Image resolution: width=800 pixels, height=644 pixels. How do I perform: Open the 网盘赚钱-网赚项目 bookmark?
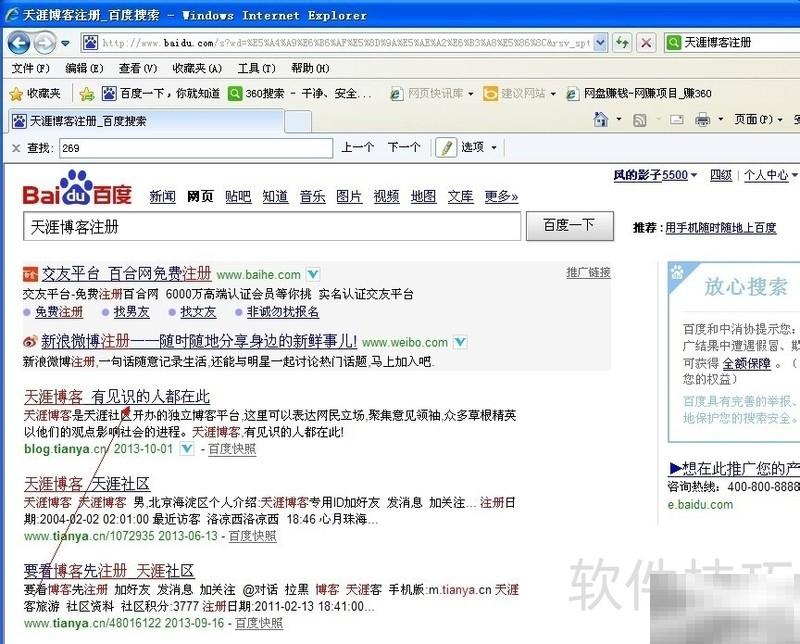point(639,93)
